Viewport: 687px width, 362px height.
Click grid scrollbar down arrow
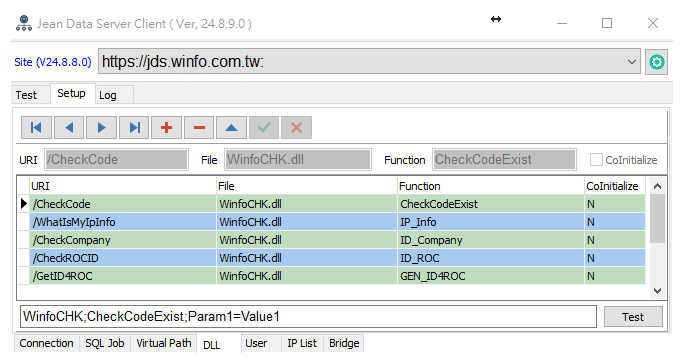click(657, 291)
